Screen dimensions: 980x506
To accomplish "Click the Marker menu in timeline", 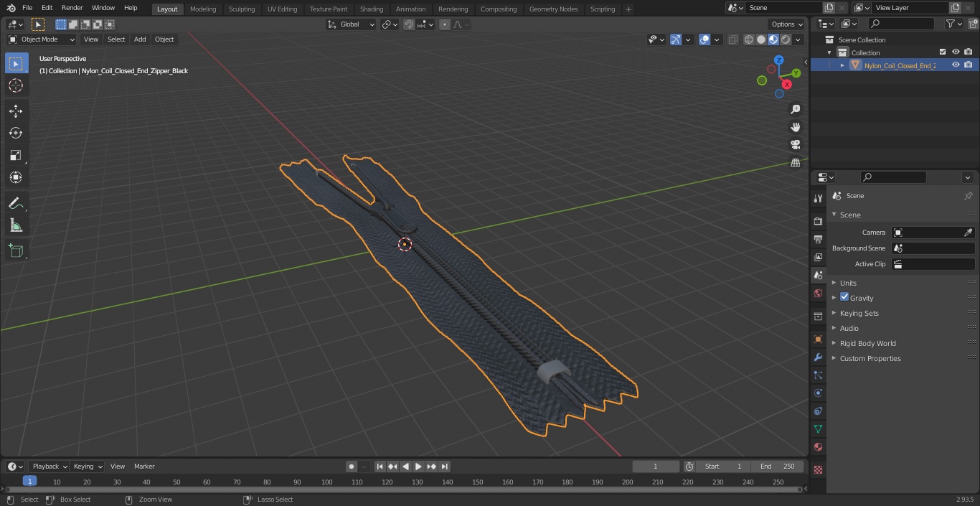I will (x=144, y=466).
